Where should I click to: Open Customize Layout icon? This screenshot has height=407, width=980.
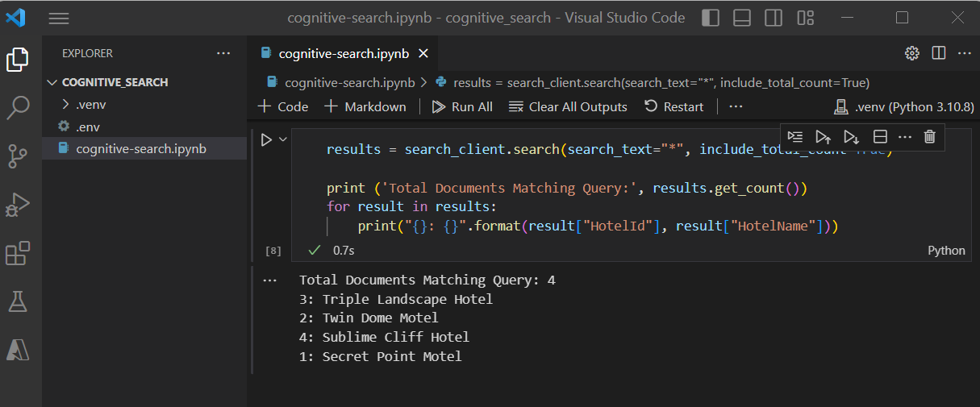point(805,18)
